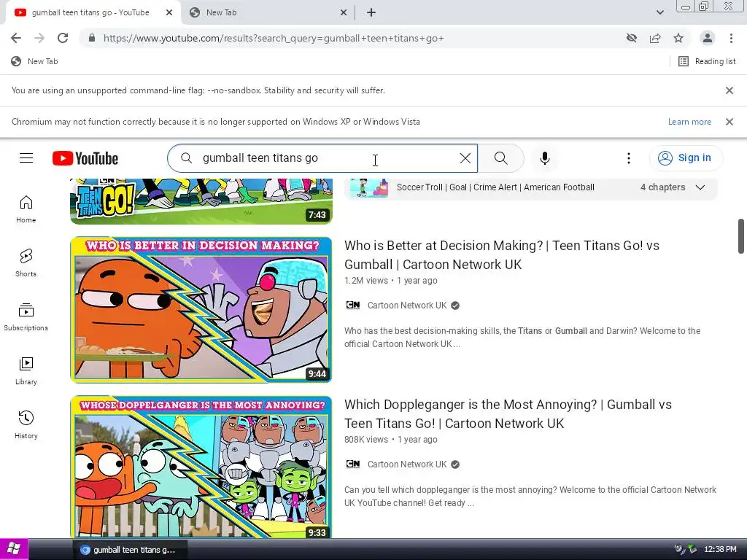This screenshot has width=747, height=560.
Task: Open the Windows Start button
Action: pyautogui.click(x=14, y=550)
